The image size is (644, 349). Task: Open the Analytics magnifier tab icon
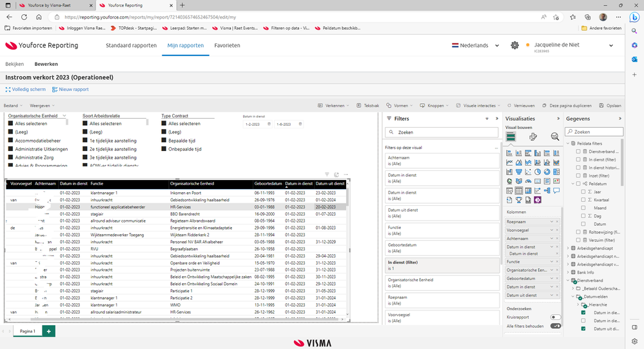pos(555,137)
